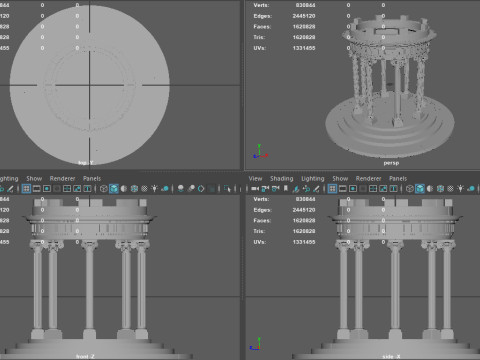This screenshot has width=480, height=360.
Task: Toggle Resolution Gate icon in side view toolbar
Action: [353, 189]
